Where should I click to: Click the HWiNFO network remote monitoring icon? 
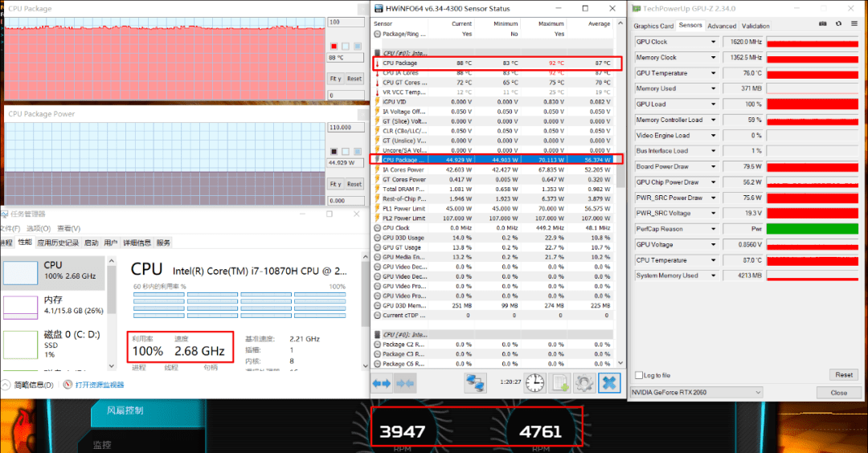tap(475, 383)
